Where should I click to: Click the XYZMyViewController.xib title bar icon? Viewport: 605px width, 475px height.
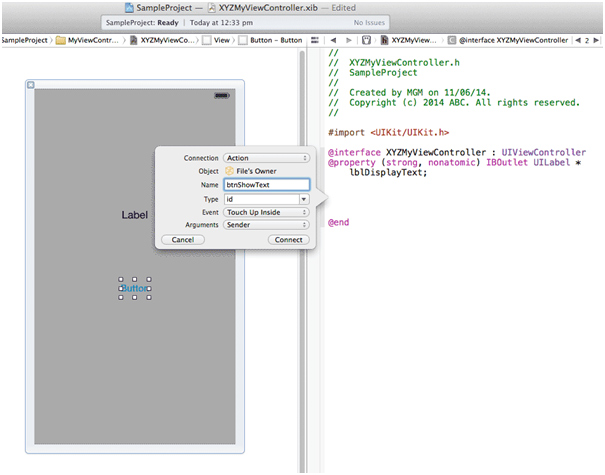coord(212,8)
